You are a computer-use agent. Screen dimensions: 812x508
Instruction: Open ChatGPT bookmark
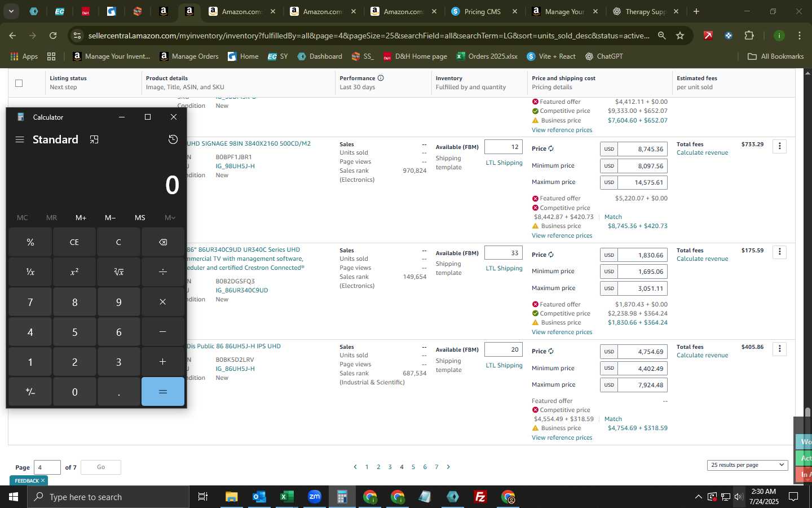(x=604, y=56)
